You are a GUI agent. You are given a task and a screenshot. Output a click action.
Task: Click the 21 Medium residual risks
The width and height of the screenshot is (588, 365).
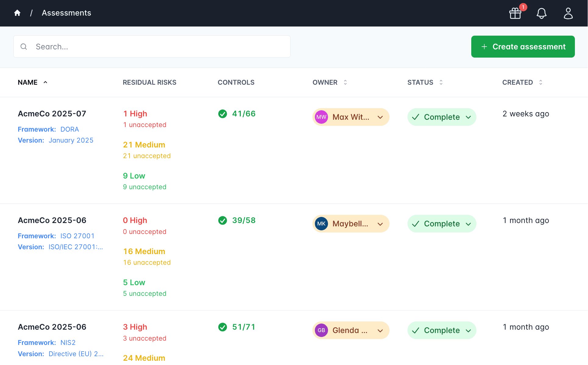click(144, 145)
